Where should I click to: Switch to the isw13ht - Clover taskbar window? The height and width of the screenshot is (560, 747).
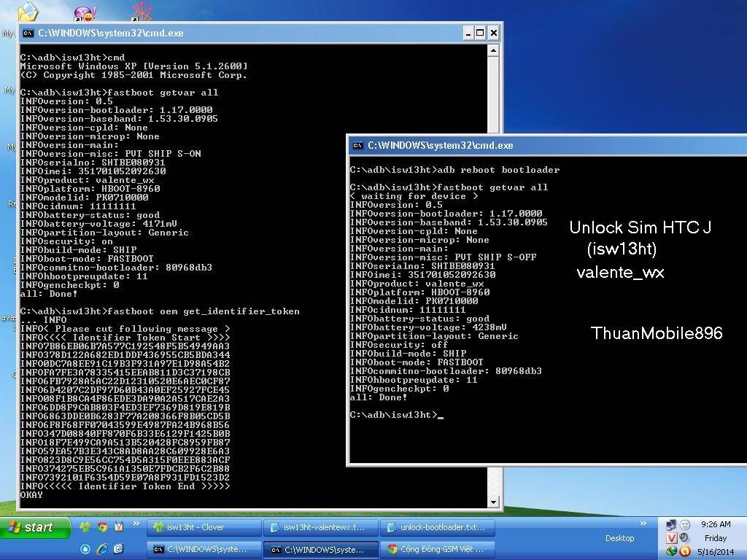click(x=204, y=527)
